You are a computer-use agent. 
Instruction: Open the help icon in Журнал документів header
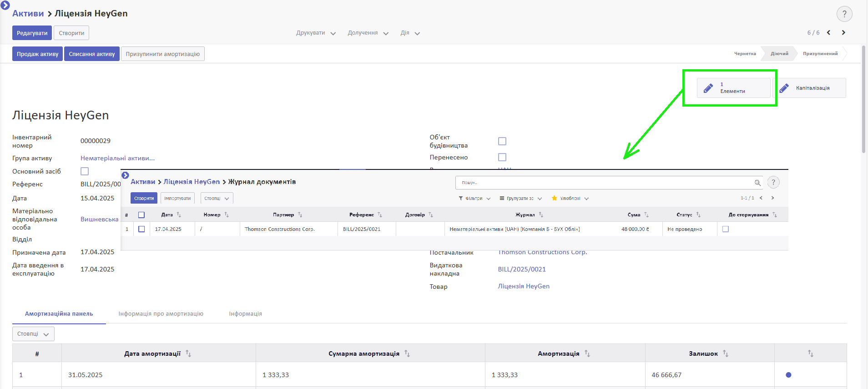click(773, 182)
